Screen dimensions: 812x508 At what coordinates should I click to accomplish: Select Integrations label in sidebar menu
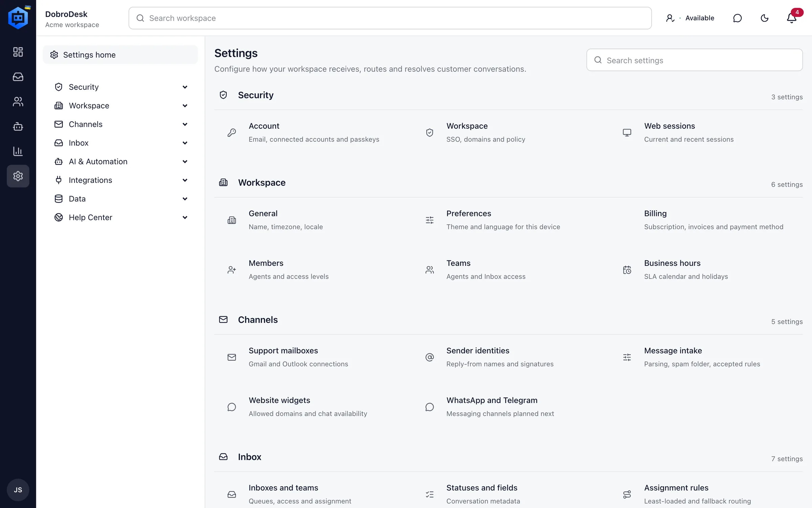click(x=90, y=180)
